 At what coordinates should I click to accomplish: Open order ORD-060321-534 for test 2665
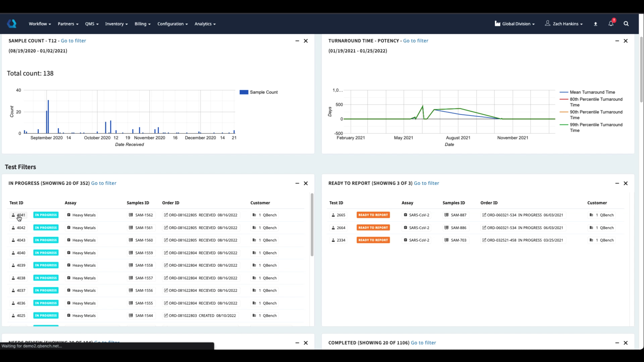point(501,215)
